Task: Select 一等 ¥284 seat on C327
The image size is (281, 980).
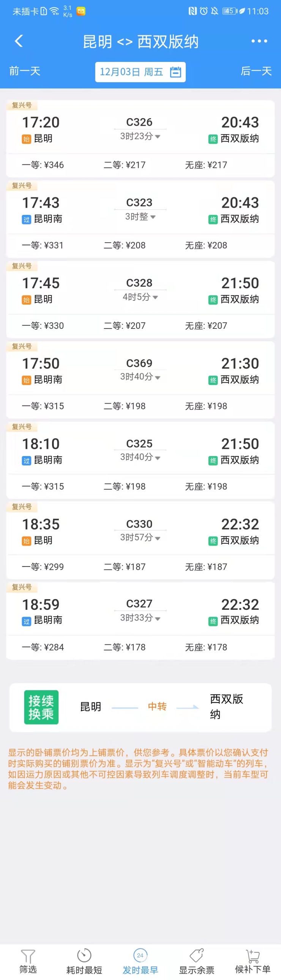Action: [43, 647]
